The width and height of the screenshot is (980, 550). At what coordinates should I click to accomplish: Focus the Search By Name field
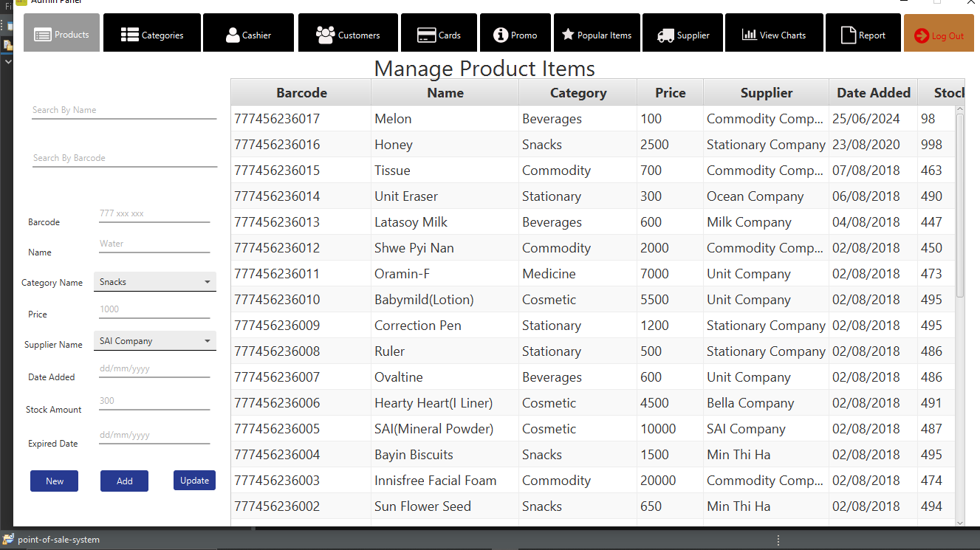point(124,110)
